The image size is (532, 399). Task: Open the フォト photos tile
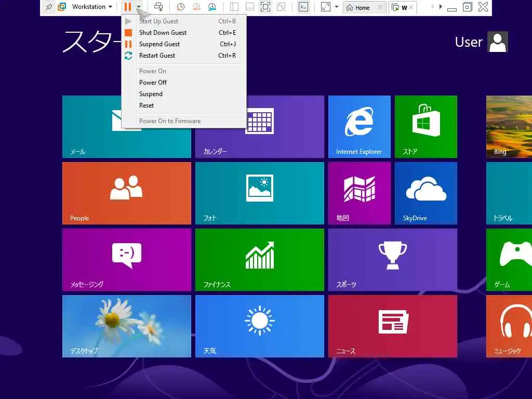click(x=260, y=193)
